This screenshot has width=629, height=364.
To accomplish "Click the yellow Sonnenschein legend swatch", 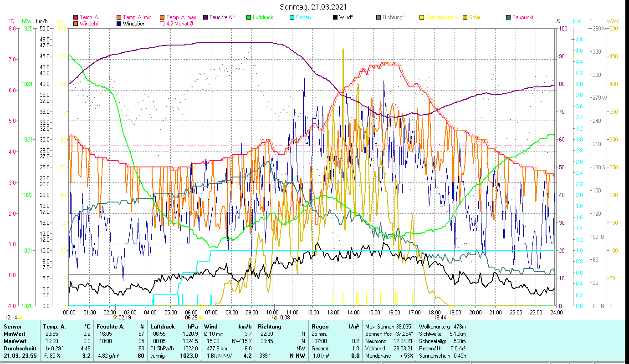I will coord(422,18).
